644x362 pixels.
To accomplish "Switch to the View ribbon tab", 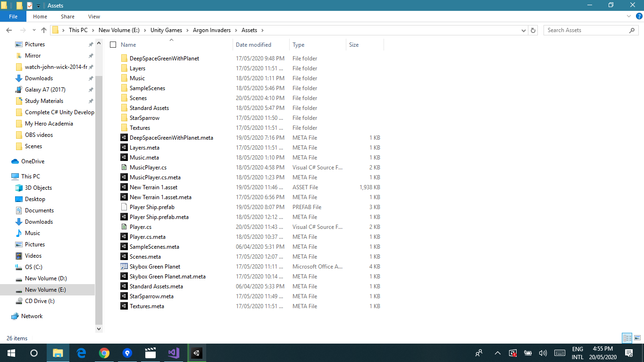I will 94,17.
